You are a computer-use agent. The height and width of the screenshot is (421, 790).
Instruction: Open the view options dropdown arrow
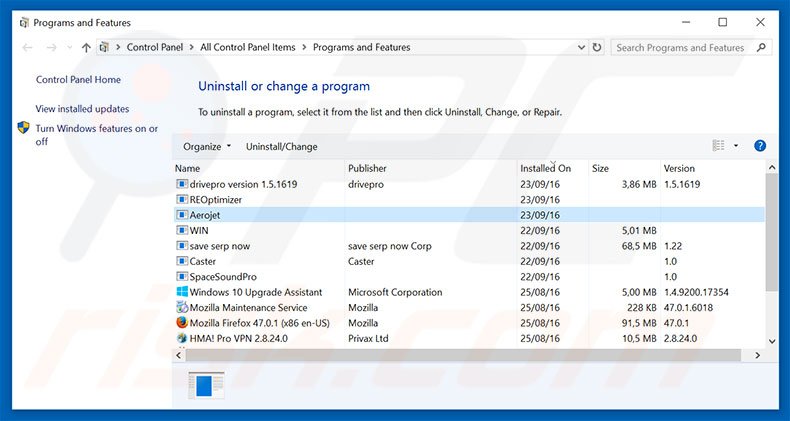point(736,146)
